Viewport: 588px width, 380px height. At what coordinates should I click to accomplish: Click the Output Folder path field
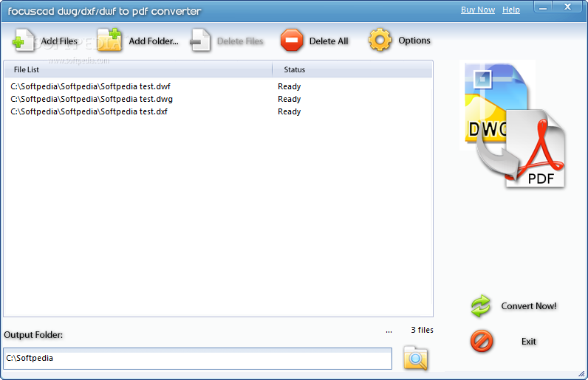click(x=198, y=359)
